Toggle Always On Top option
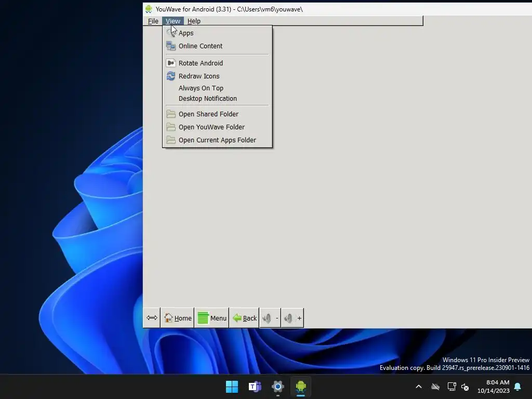 [x=217, y=88]
